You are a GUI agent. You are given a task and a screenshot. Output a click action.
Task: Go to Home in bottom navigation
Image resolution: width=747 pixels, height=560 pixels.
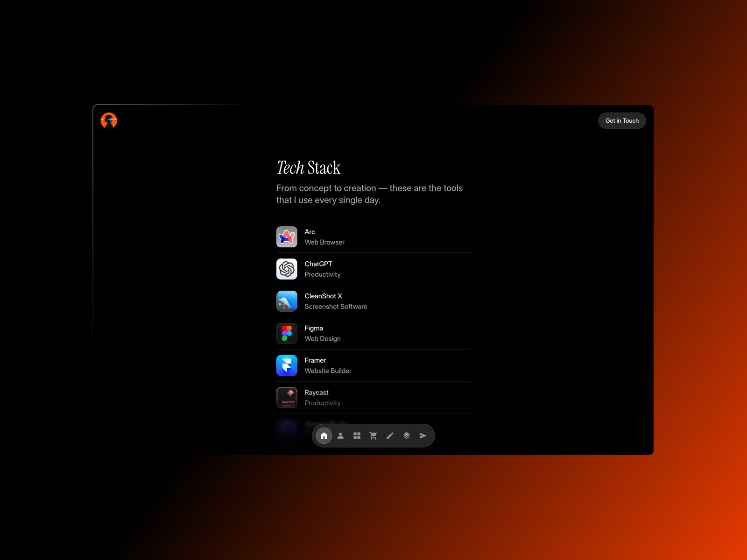[324, 436]
